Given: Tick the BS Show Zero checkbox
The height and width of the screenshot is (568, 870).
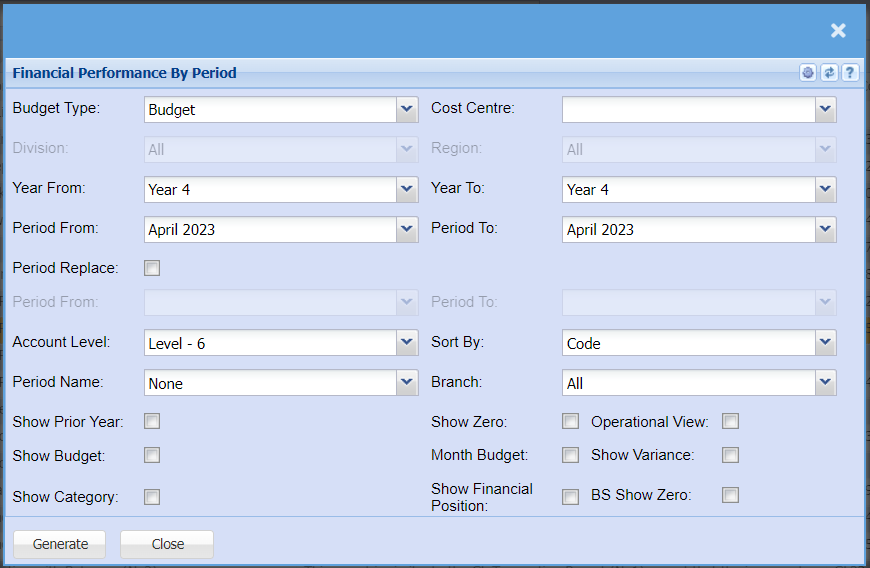Looking at the screenshot, I should 731,495.
